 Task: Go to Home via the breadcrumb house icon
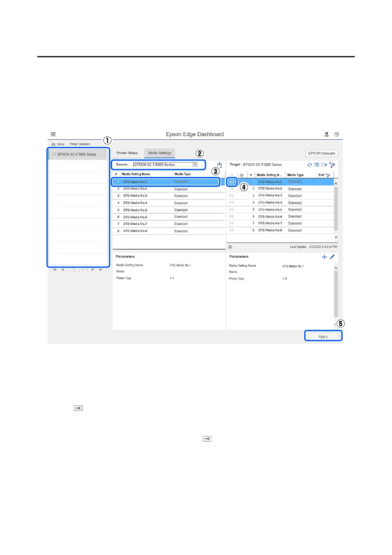(x=53, y=144)
